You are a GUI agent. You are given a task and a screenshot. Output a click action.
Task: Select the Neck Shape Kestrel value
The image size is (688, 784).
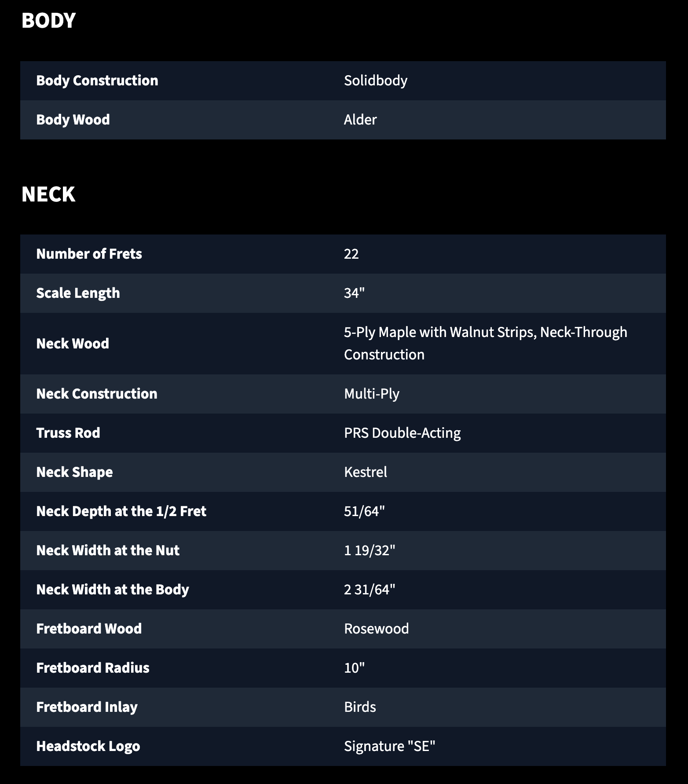point(366,472)
